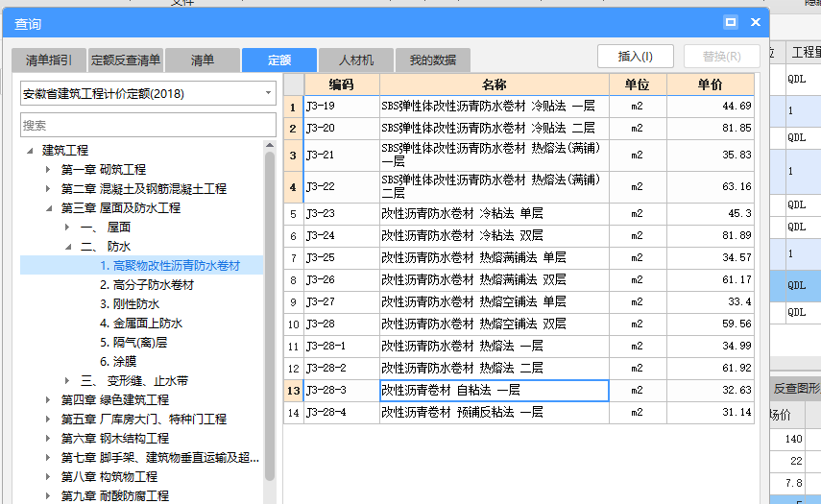Viewport: 821px width, 504px height.
Task: Expand 三、变形缝、止水带 node
Action: pyautogui.click(x=67, y=381)
